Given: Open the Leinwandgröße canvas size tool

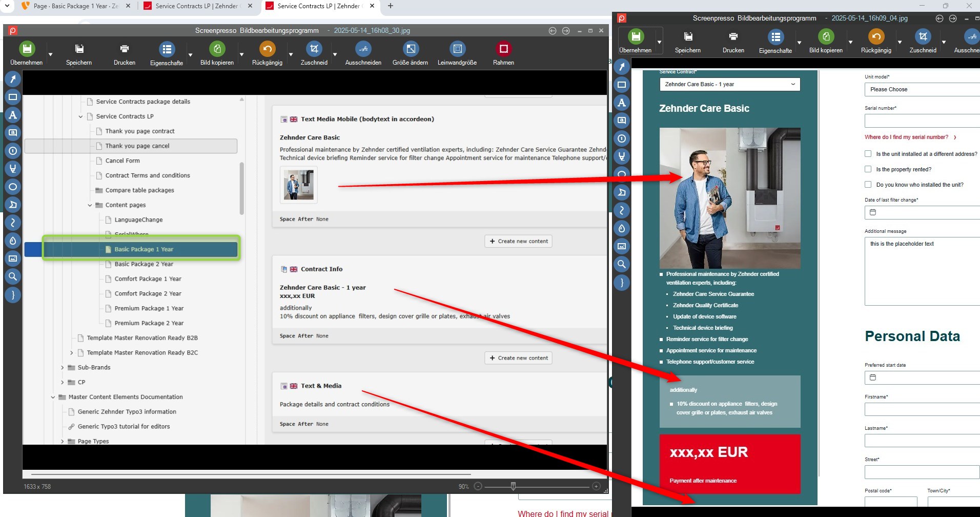Looking at the screenshot, I should tap(457, 49).
